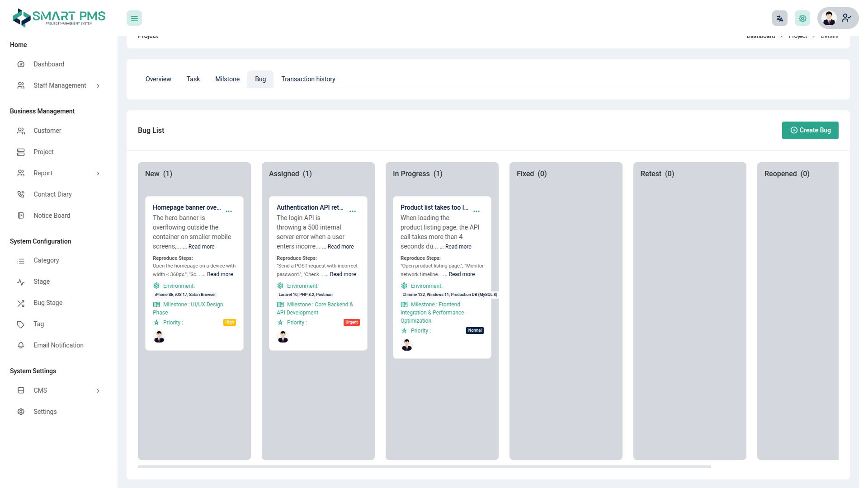Click the hamburger menu toggle icon
This screenshot has height=488, width=868.
[x=134, y=19]
